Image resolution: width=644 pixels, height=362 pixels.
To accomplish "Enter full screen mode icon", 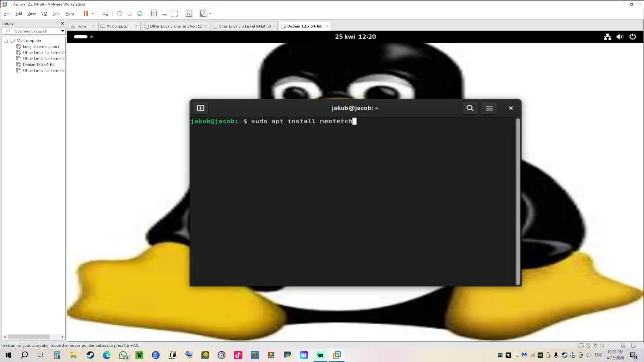I will (175, 14).
